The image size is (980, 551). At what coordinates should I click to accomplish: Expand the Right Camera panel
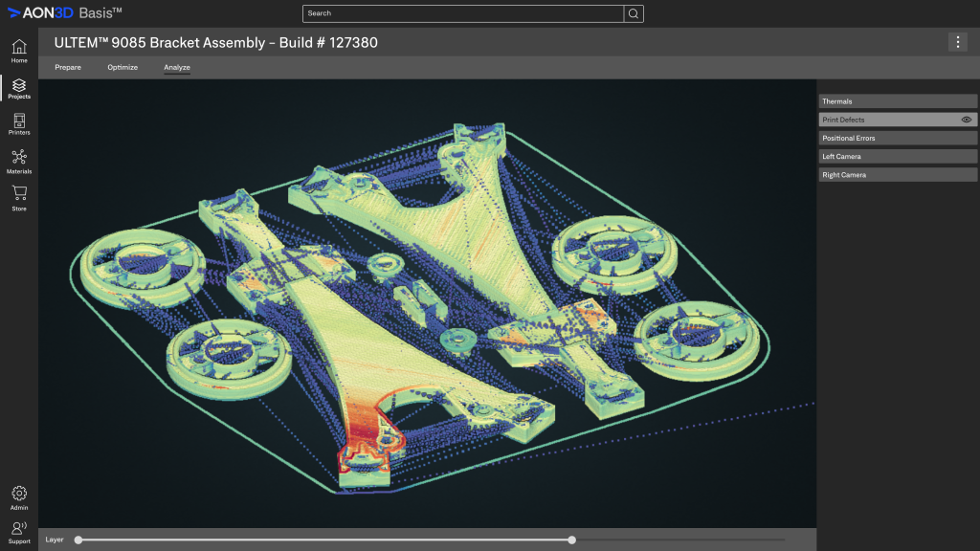pos(897,174)
